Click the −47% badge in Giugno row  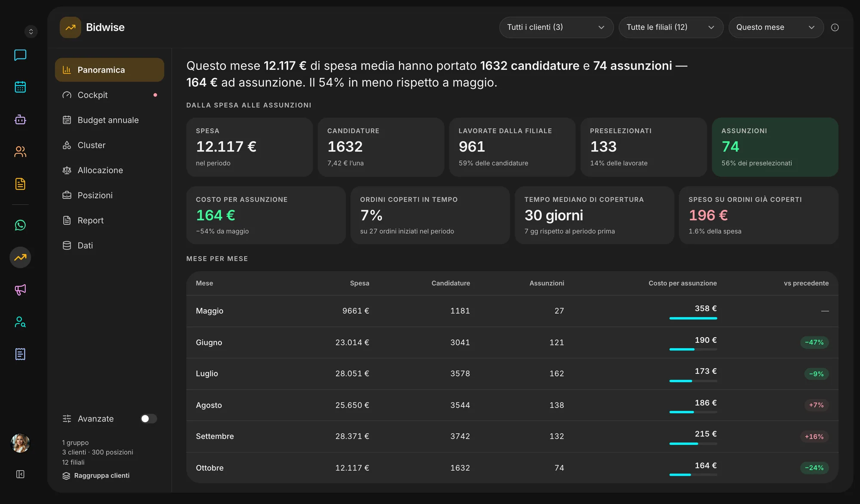tap(814, 342)
